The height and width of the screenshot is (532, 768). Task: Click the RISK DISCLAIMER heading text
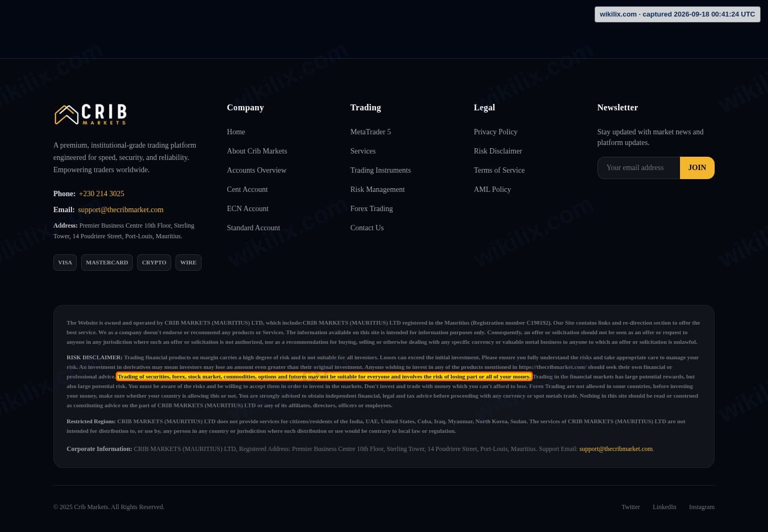[94, 357]
